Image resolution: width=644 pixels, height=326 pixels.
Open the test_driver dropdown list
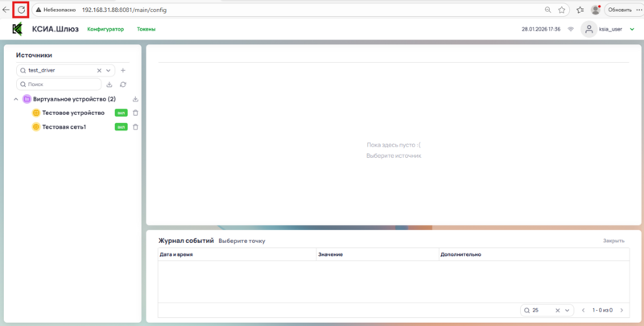[109, 70]
